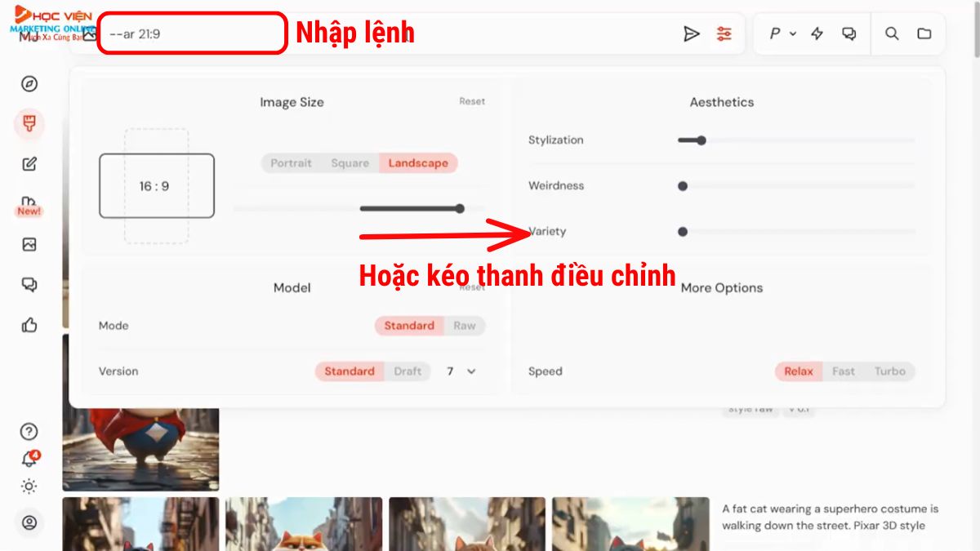Screen dimensions: 980x551
Task: Click the 'A fat cat wearing a superhero costume' prompt text
Action: 831,517
